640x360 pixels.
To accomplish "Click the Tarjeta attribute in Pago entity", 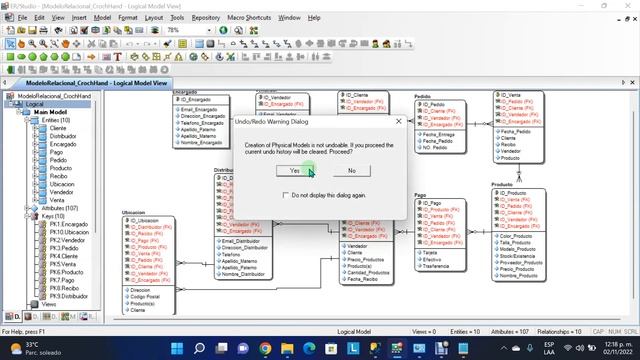I will point(430,253).
